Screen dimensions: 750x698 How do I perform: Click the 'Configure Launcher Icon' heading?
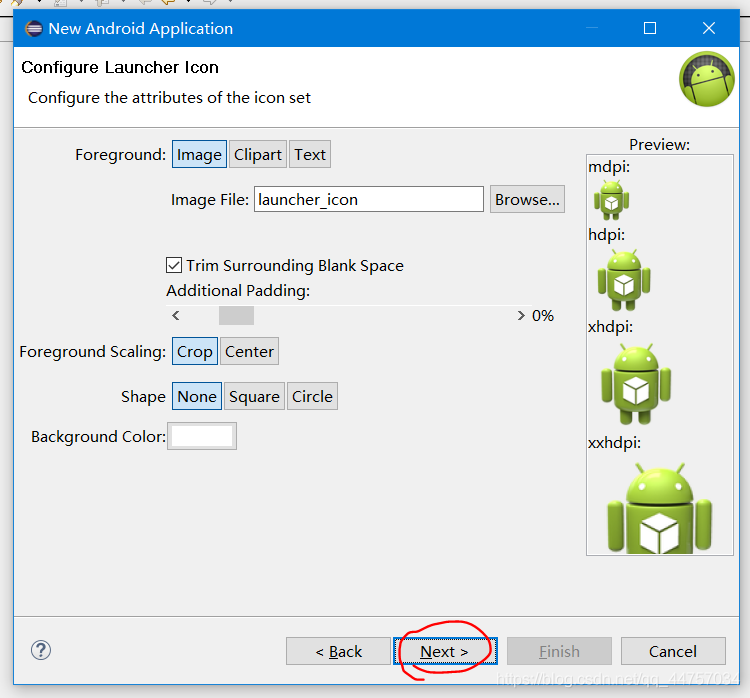click(x=120, y=67)
